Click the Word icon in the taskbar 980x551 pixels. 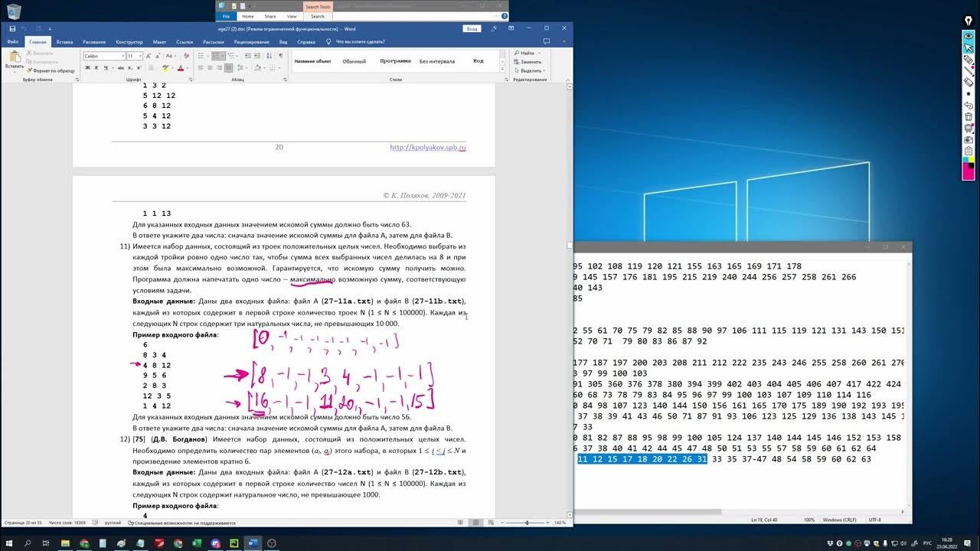point(252,543)
